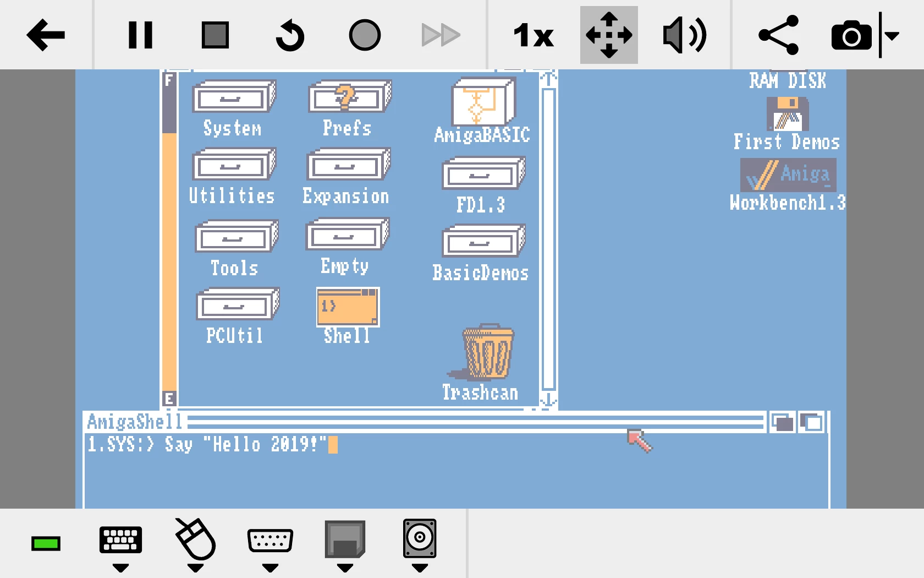Open the hard disk drive icon

tap(420, 538)
